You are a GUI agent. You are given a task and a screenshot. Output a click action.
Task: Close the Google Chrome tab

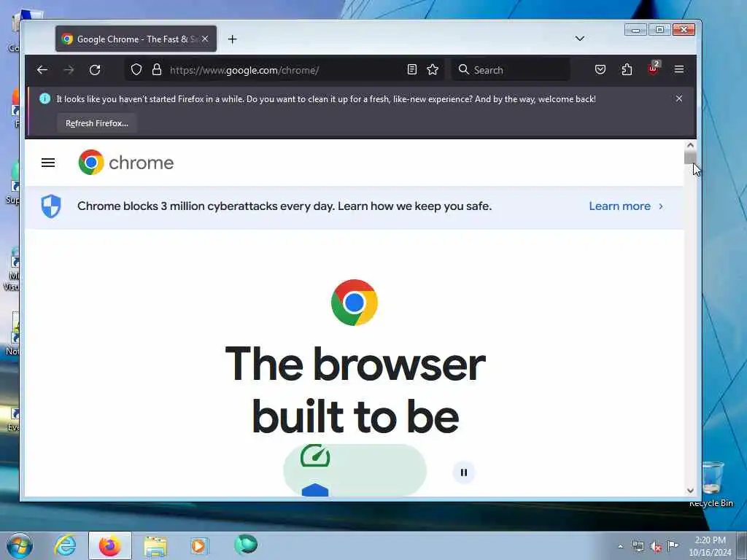tap(205, 39)
